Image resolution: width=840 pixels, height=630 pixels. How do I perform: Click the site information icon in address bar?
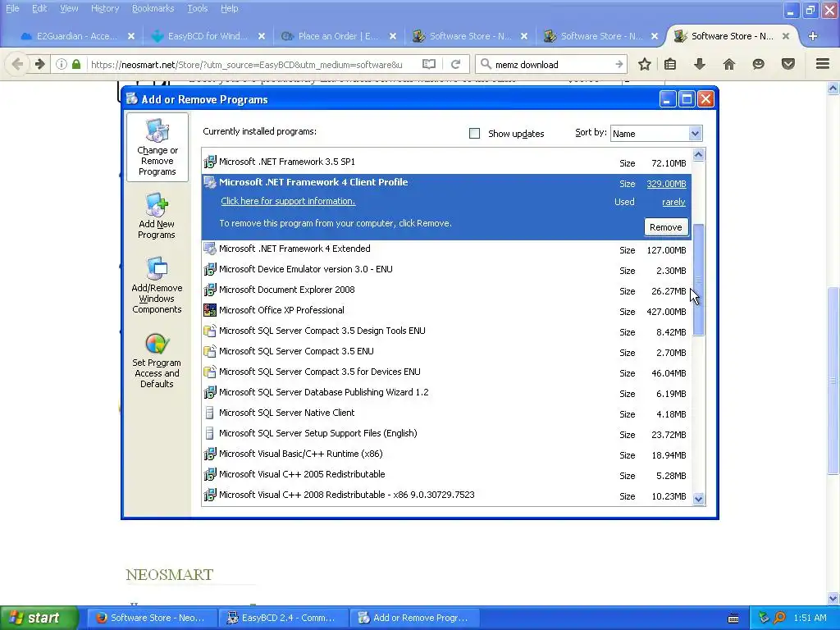pyautogui.click(x=62, y=64)
